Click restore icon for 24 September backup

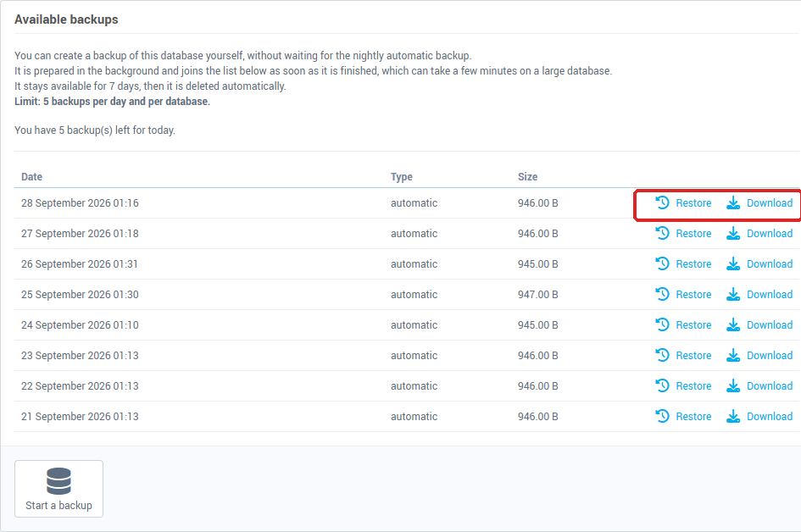click(x=663, y=324)
